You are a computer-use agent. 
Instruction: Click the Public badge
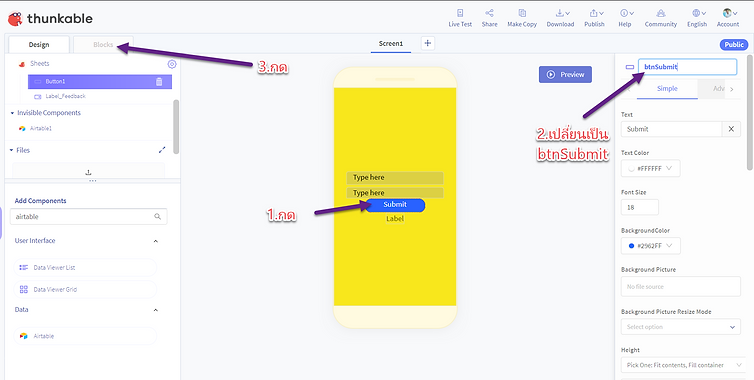[x=734, y=45]
